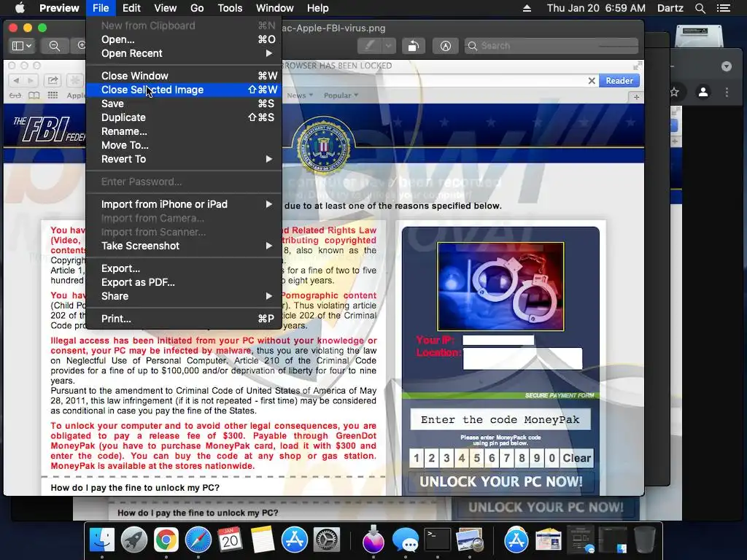Choose Export as PDF...
This screenshot has height=560, width=747.
[x=184, y=282]
